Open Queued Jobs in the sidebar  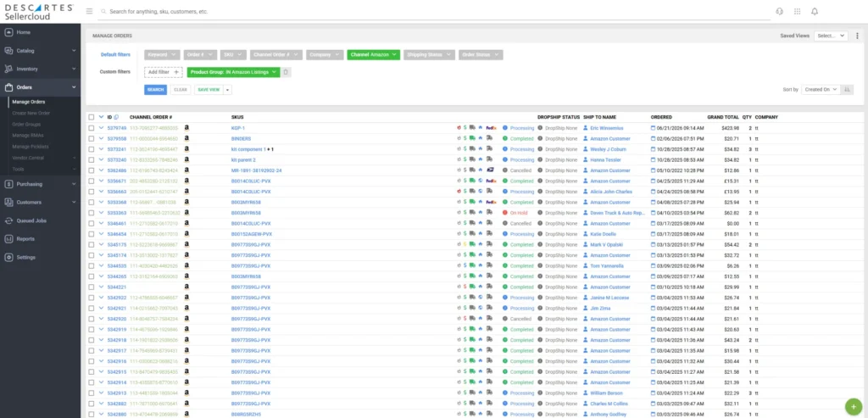tap(40, 220)
